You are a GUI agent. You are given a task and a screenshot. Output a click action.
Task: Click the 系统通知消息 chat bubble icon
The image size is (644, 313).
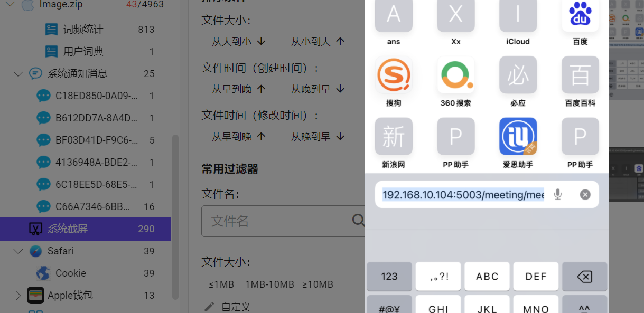tap(36, 74)
